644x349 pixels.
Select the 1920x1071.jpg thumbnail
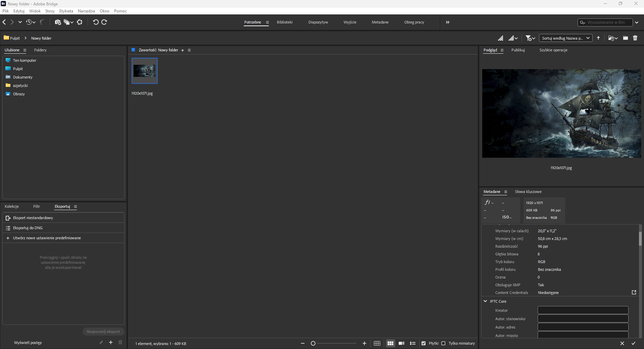[x=145, y=71]
